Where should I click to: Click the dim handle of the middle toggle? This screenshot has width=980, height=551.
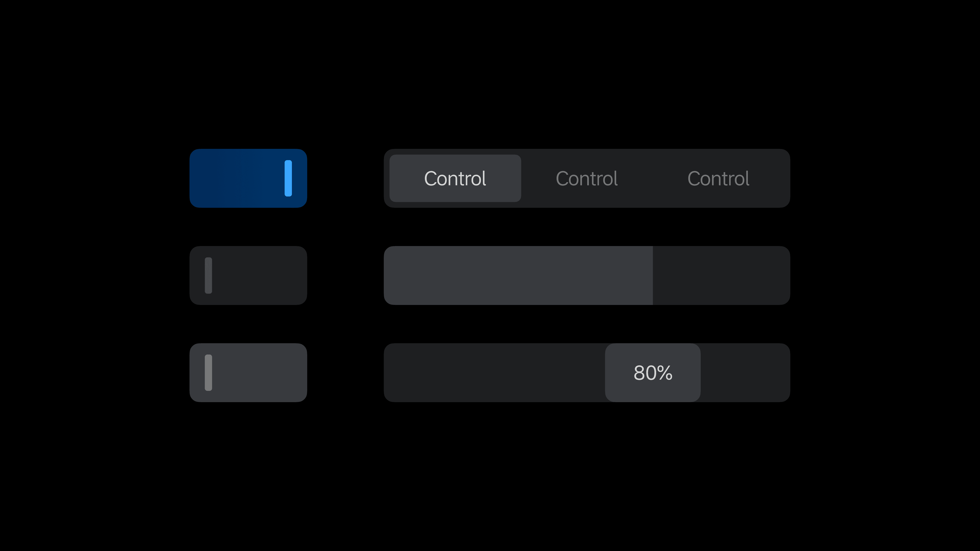pyautogui.click(x=208, y=275)
